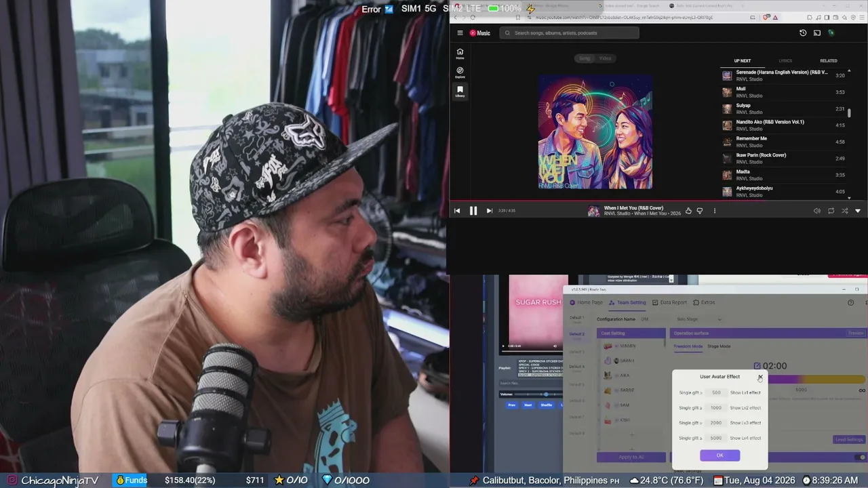Confirm the User Avatar Effect dialog with OK
868x488 pixels.
coord(719,455)
